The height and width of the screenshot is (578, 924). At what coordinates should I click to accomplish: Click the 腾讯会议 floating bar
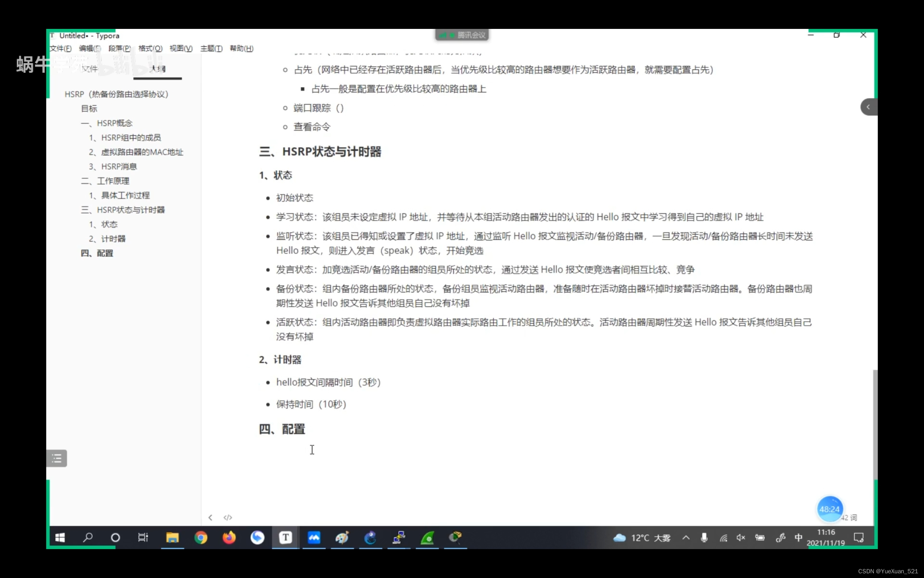pos(462,35)
